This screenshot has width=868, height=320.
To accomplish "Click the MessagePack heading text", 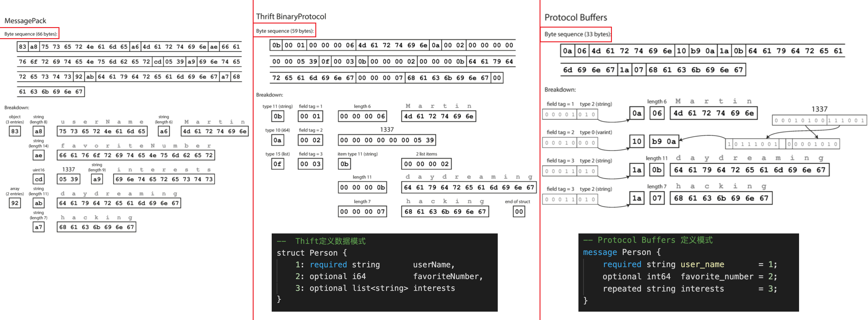I will coord(25,21).
